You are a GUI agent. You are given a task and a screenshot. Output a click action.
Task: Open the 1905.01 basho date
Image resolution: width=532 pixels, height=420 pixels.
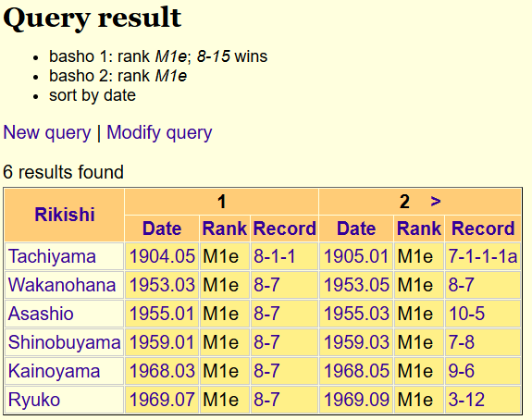(356, 256)
